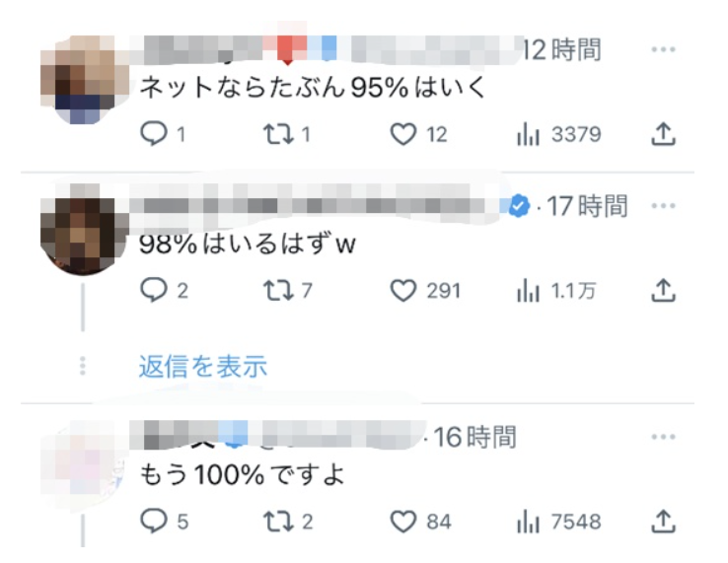Open more options on the 17時間 tweet

663,206
